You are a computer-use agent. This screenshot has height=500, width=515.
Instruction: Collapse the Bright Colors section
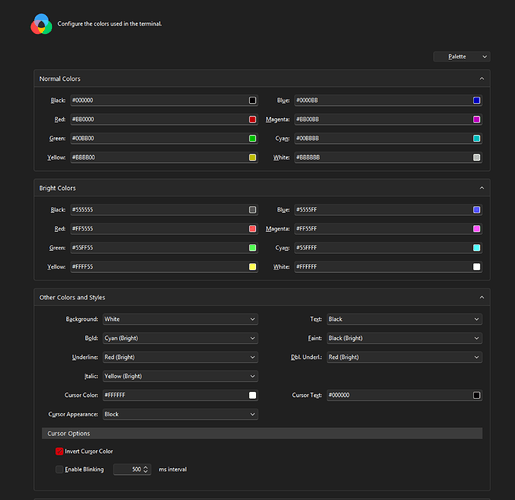tap(482, 188)
